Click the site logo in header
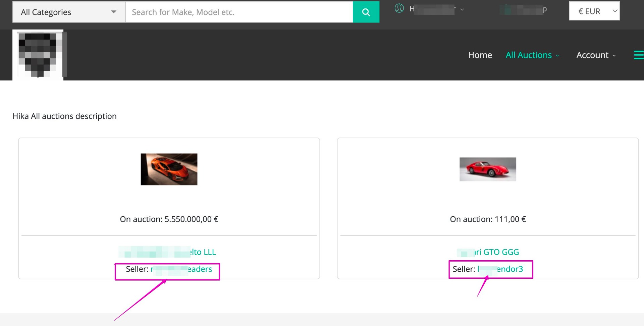This screenshot has width=644, height=326. click(38, 55)
